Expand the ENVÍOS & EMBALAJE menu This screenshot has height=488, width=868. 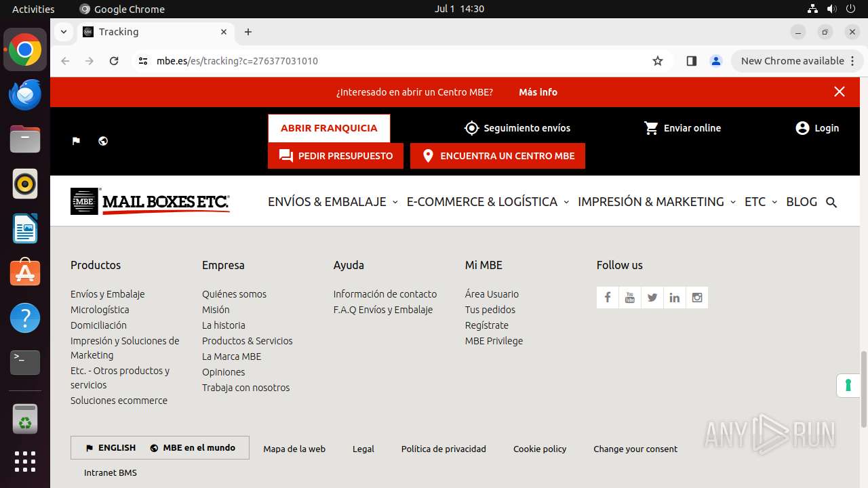[333, 202]
